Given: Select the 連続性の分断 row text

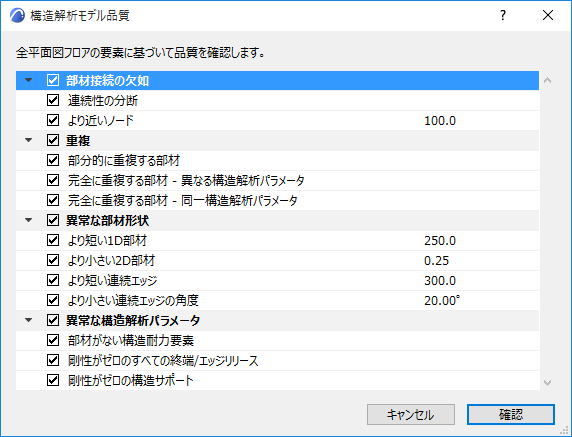Looking at the screenshot, I should [x=103, y=101].
